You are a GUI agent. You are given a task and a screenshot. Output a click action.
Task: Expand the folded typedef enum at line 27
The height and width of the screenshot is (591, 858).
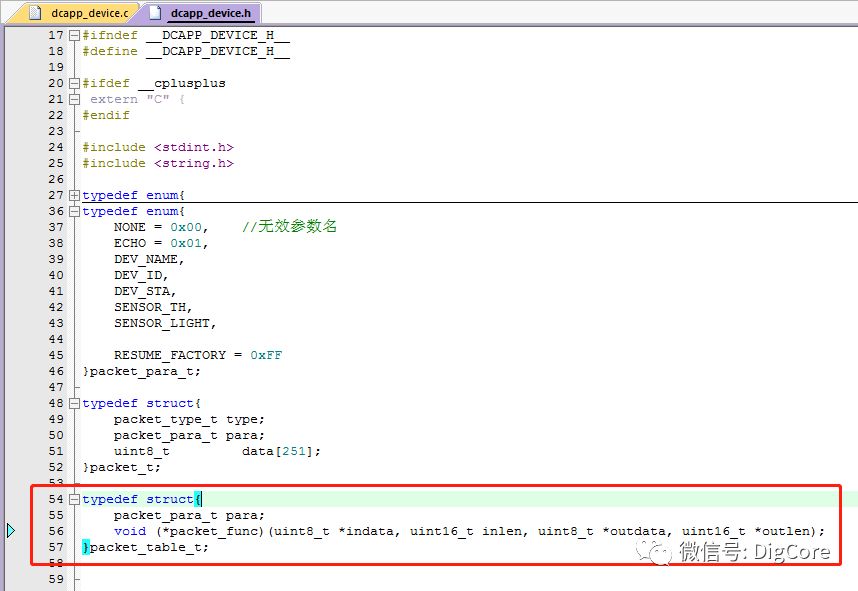74,195
